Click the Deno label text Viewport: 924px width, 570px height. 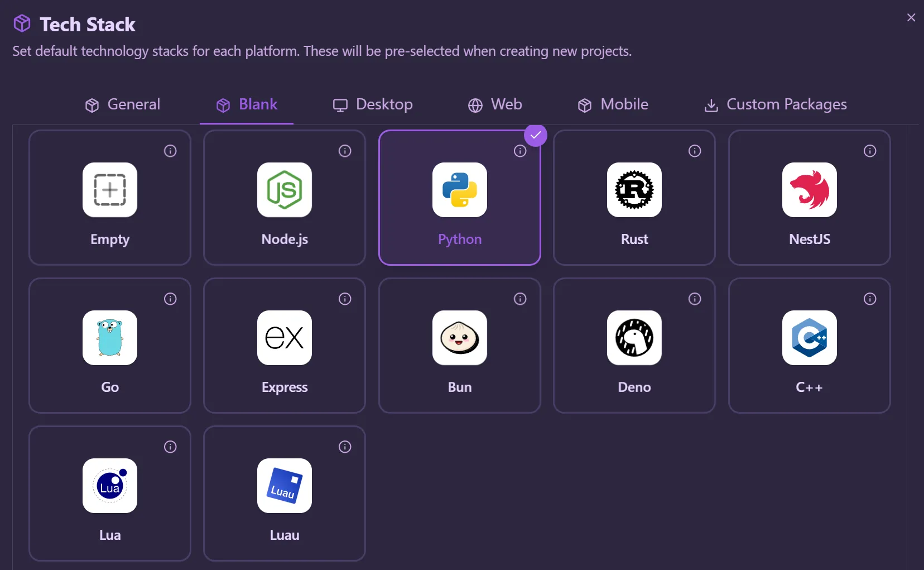[634, 387]
